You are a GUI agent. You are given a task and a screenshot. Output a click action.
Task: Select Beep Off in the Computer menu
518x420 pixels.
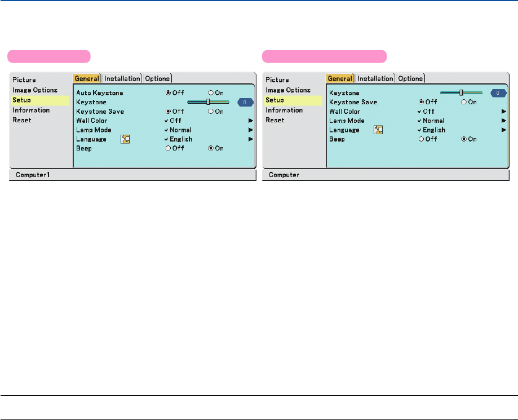(x=428, y=139)
